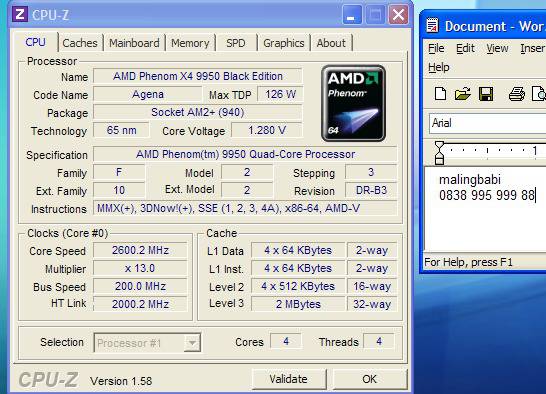Image resolution: width=546 pixels, height=394 pixels.
Task: Click the Instructions field text
Action: click(245, 209)
